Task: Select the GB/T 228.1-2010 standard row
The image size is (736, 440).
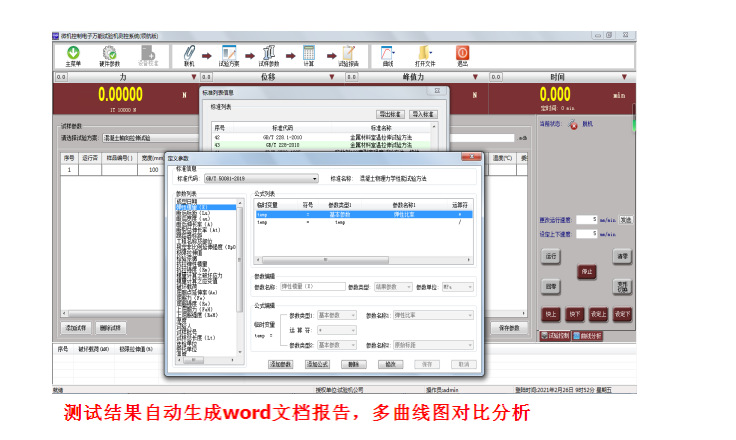Action: click(321, 138)
